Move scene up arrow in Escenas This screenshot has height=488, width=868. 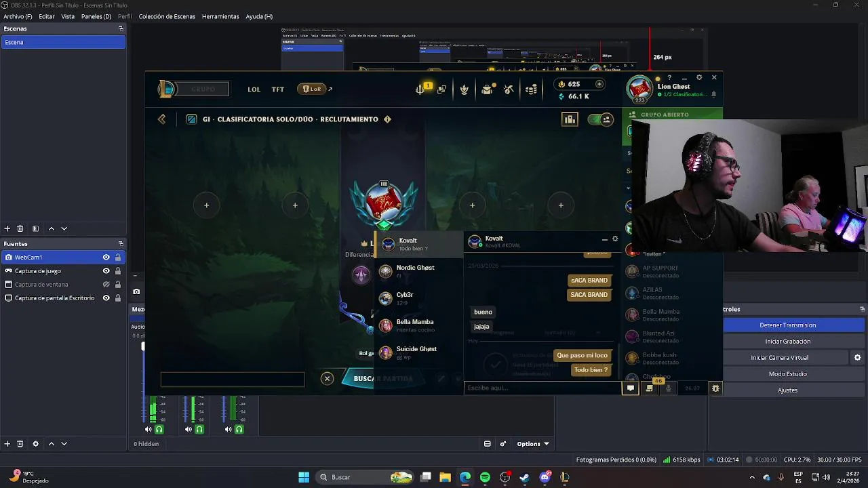51,228
